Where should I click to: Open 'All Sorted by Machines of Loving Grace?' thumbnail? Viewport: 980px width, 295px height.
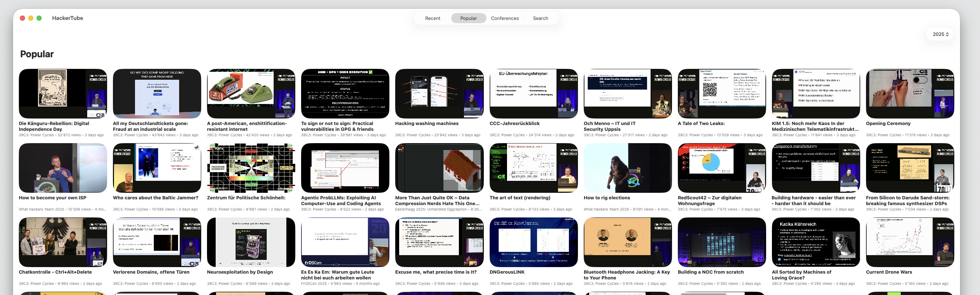click(x=816, y=242)
